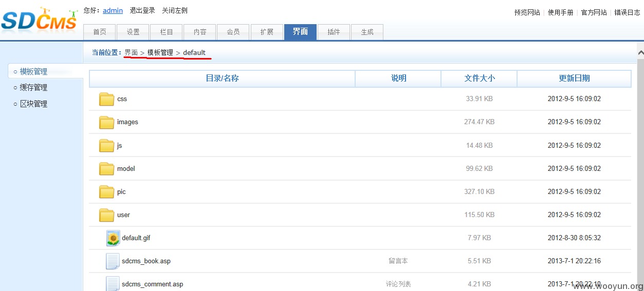Open the js folder icon
644x291 pixels.
107,146
